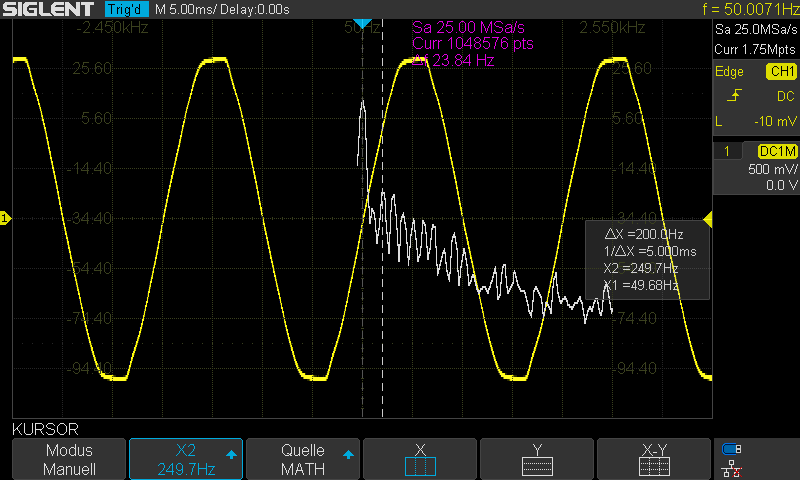Click the blue trigger position marker at top

362,23
